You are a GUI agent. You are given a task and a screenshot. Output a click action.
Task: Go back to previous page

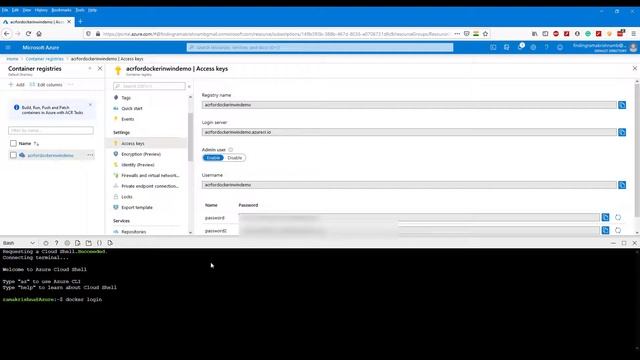[x=7, y=34]
